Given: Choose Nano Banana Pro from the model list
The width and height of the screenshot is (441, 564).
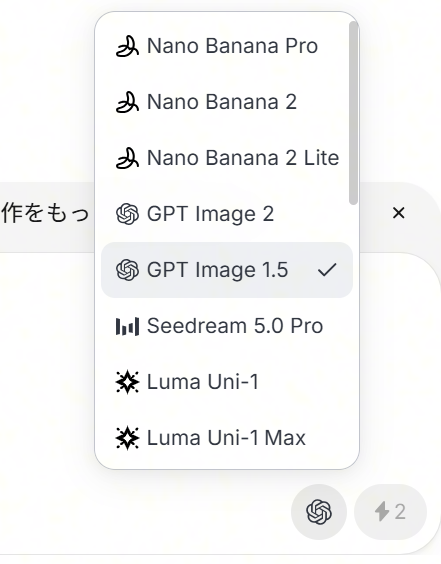Looking at the screenshot, I should click(227, 46).
